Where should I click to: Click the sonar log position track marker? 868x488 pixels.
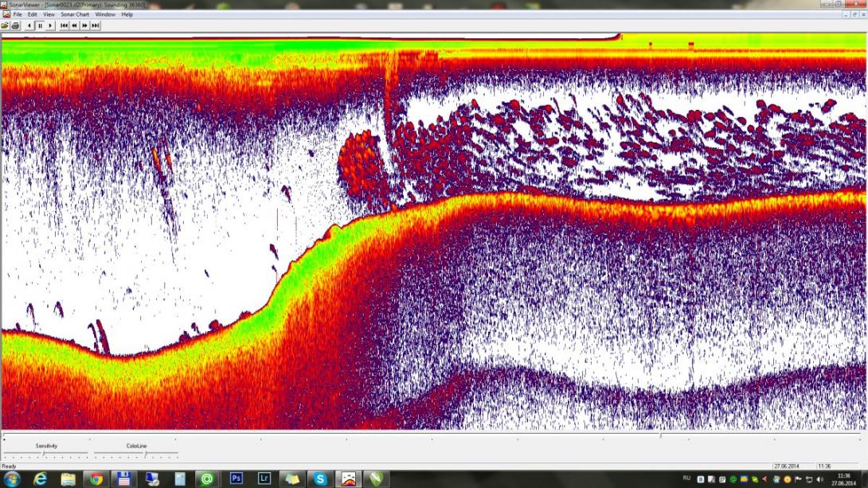click(x=660, y=436)
